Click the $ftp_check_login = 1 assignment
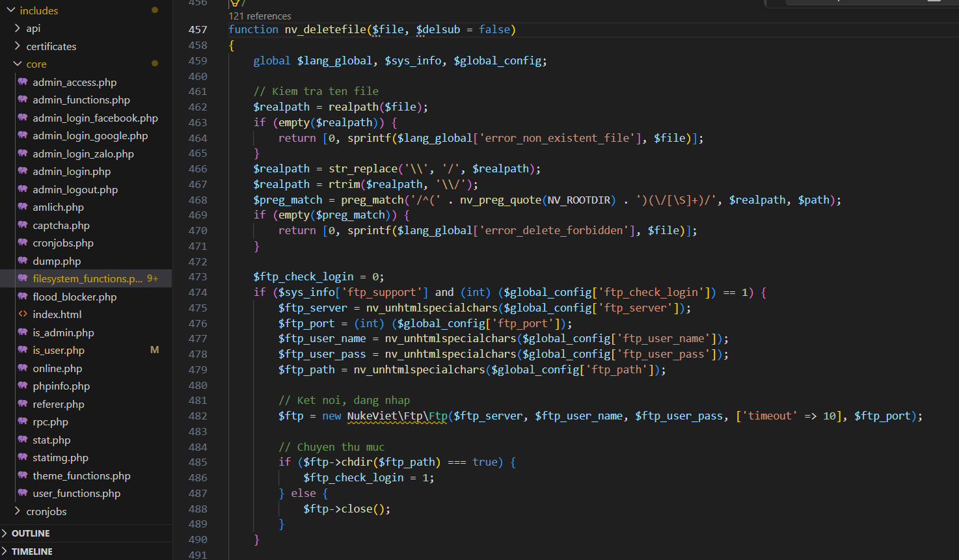 point(368,477)
